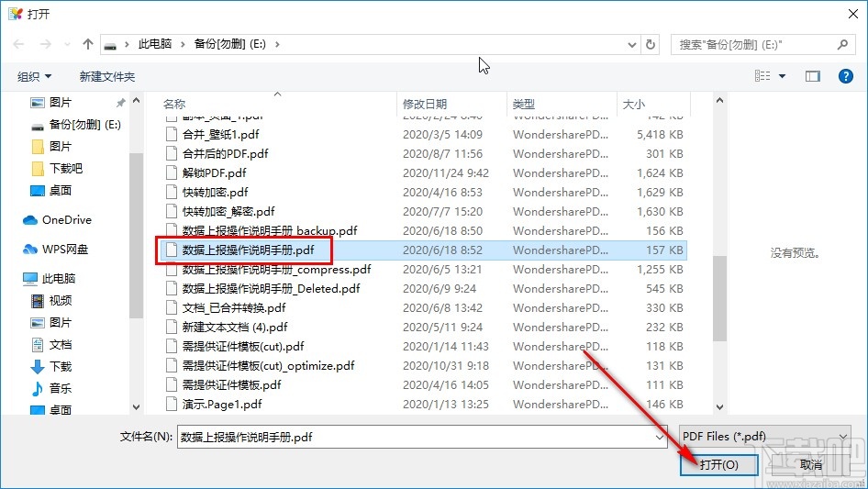
Task: Click navigation pane scrollbar down arrow
Action: 136,407
